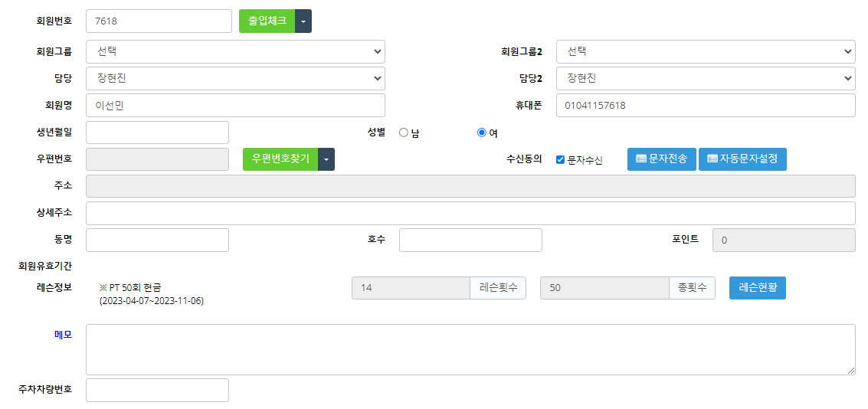Click the 회원명 field containing 이선민

click(235, 106)
